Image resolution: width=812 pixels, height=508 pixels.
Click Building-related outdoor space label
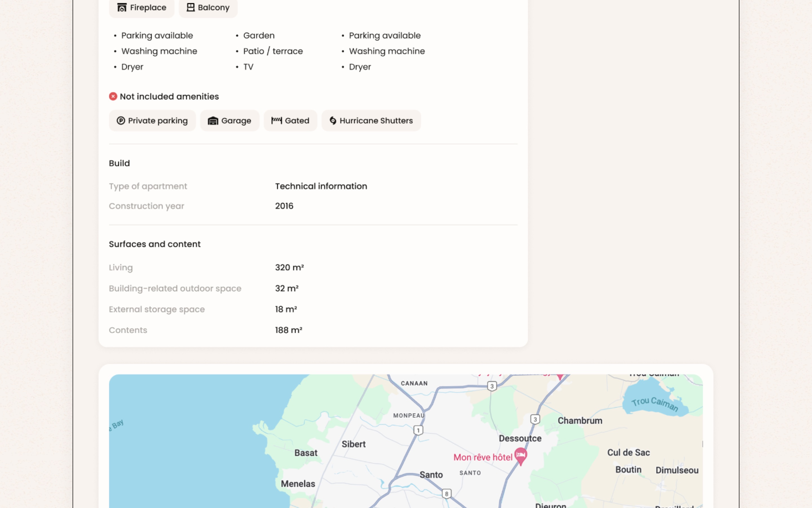(175, 289)
